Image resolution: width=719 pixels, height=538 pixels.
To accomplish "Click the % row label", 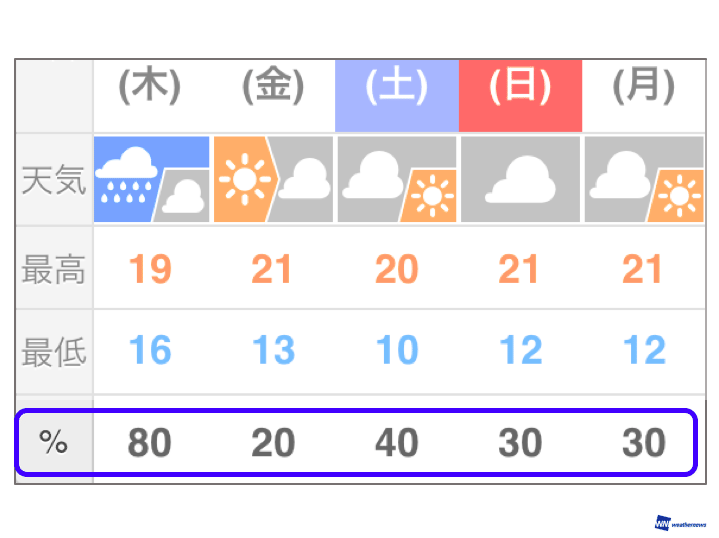I will tap(54, 442).
